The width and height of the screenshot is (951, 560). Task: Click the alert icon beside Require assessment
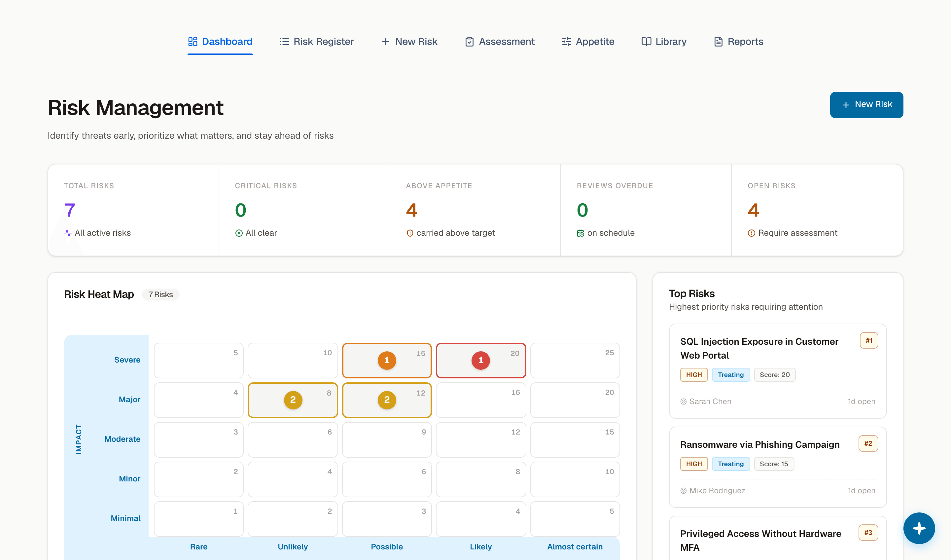point(751,233)
